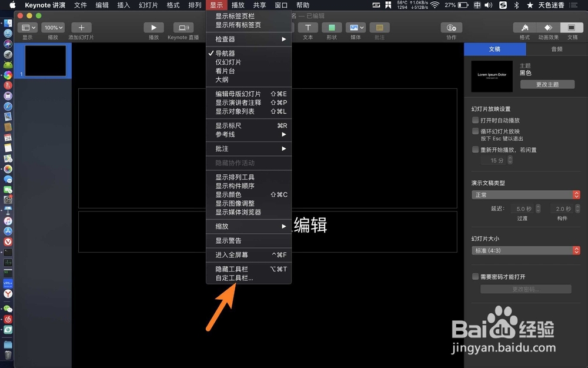Open the 演示文稿类型 正常 dropdown
The image size is (588, 368).
526,195
